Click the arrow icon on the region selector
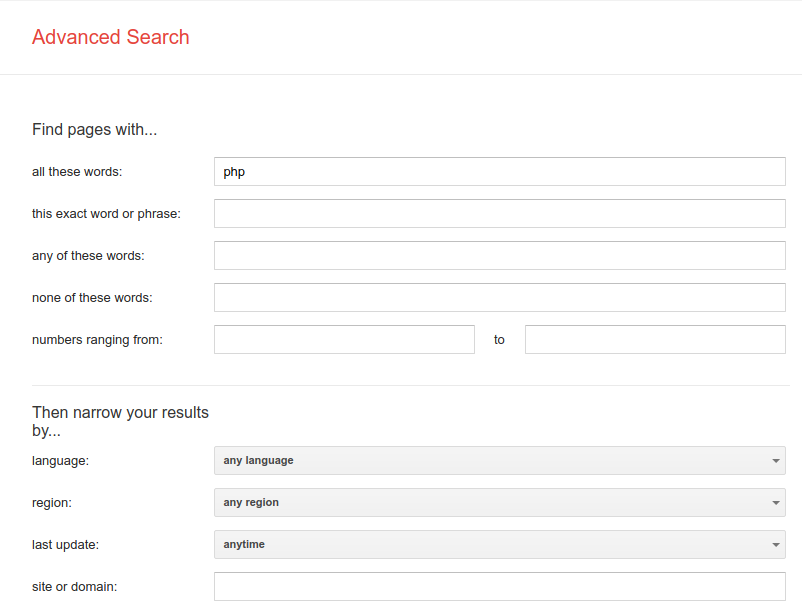The image size is (802, 606). [776, 503]
